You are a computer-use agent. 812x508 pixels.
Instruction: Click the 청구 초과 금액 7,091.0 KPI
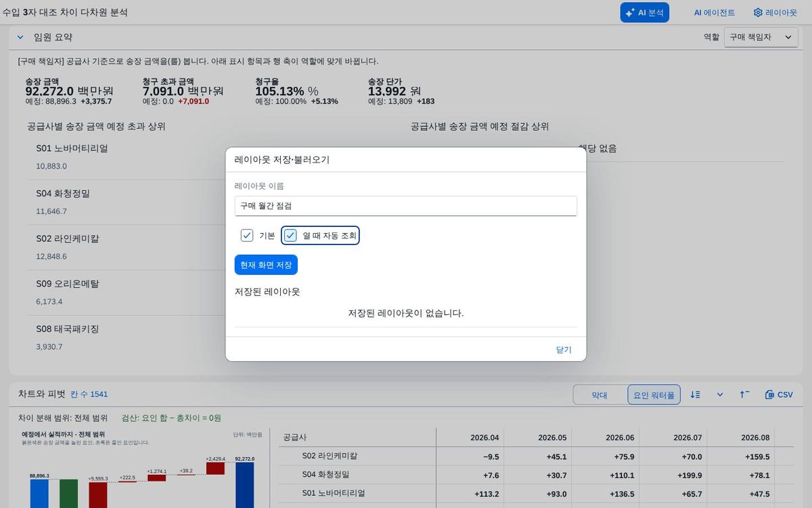[x=183, y=91]
